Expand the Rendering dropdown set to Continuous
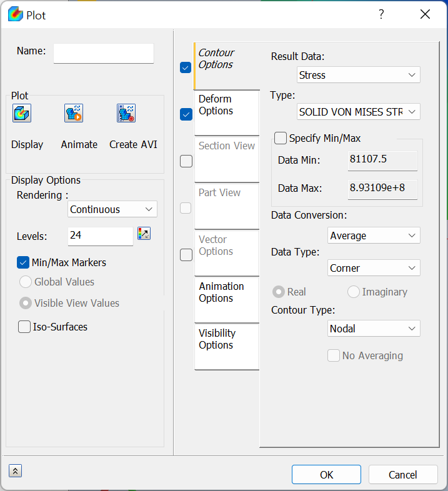The width and height of the screenshot is (448, 491). tap(112, 209)
